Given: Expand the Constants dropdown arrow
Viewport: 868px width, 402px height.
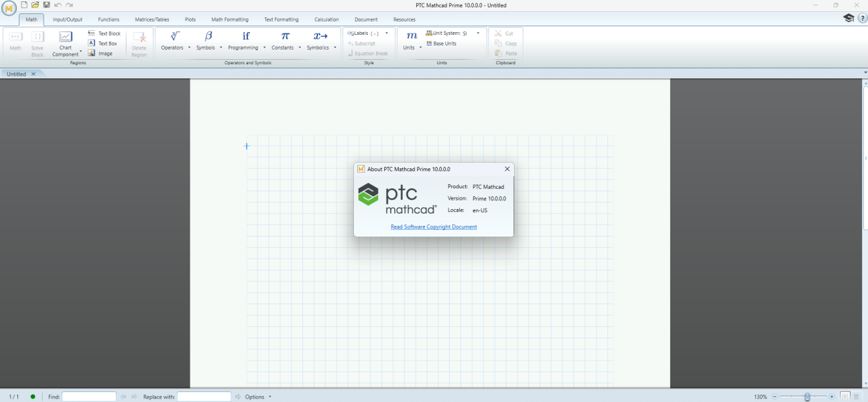Looking at the screenshot, I should [x=300, y=48].
